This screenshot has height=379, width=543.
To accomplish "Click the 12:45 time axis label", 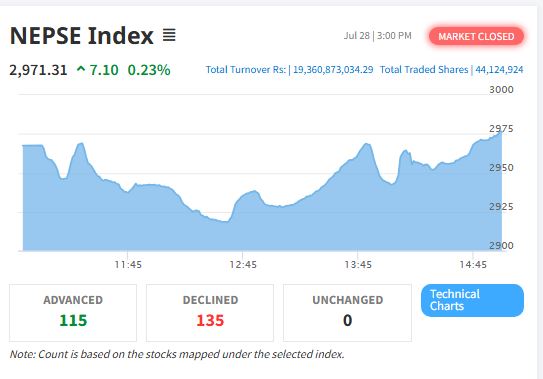I will (243, 265).
